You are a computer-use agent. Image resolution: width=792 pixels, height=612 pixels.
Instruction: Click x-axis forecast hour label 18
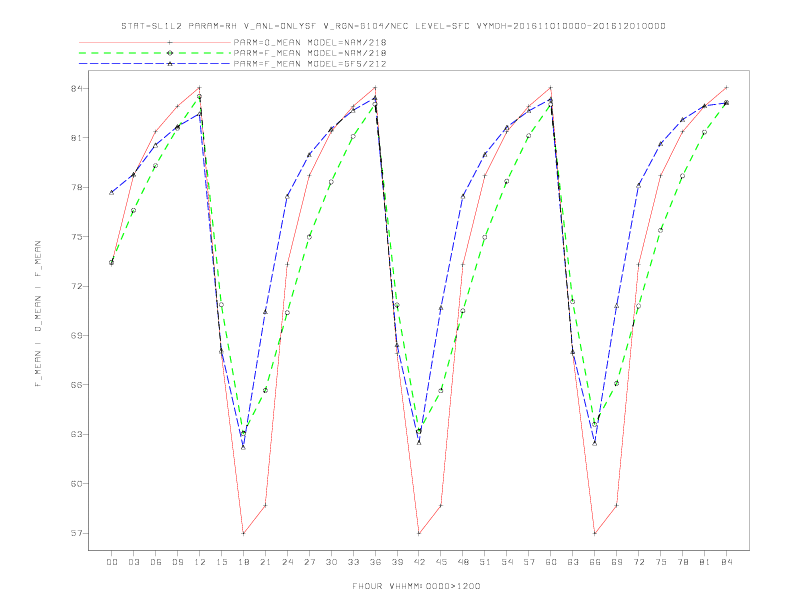243,562
